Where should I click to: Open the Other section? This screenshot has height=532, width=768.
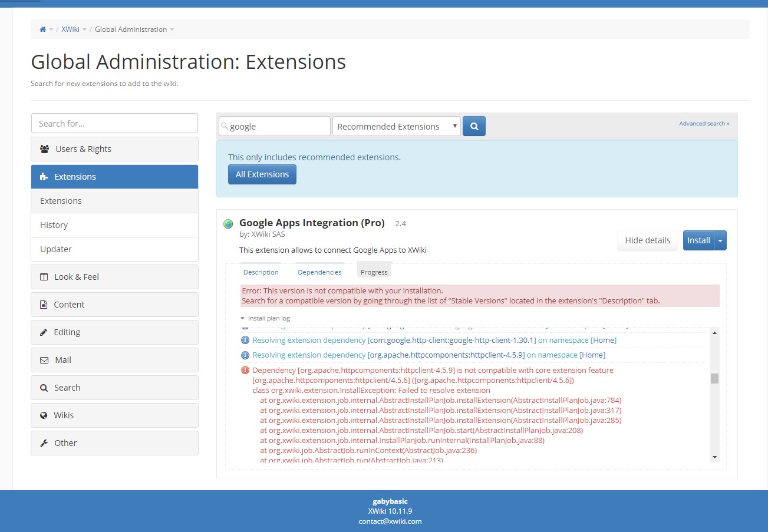point(114,443)
